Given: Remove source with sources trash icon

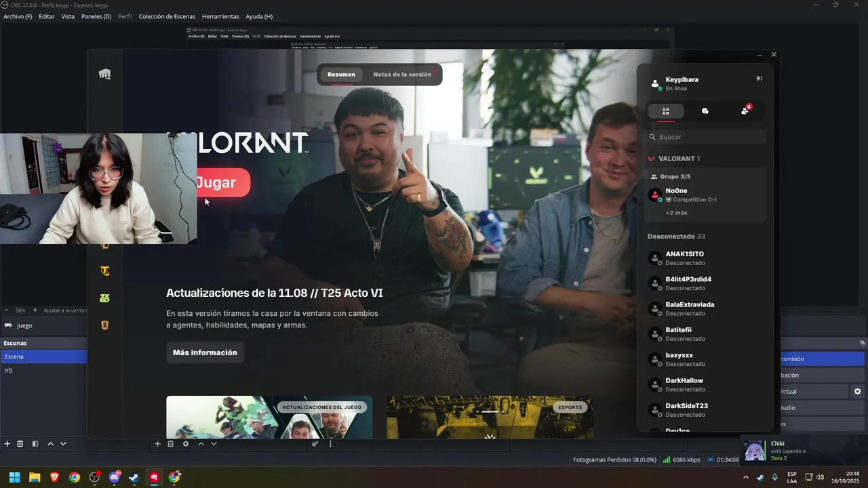Looking at the screenshot, I should 171,444.
